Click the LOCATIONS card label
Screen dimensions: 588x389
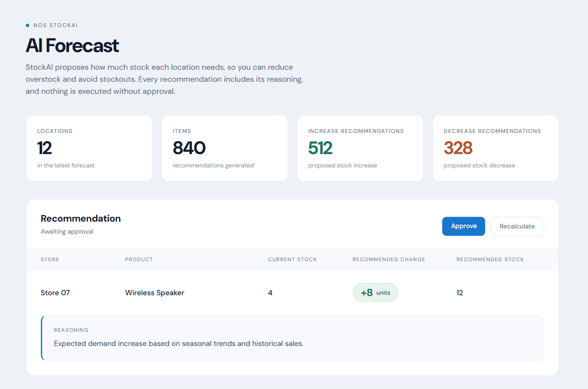(x=55, y=131)
